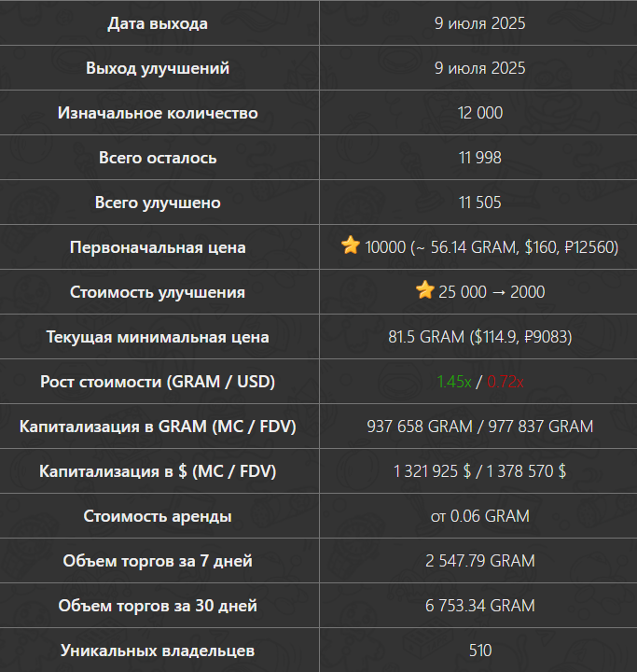Click the GRAM capitalization value 937 658 GRAM
The image size is (637, 672).
[x=420, y=427]
